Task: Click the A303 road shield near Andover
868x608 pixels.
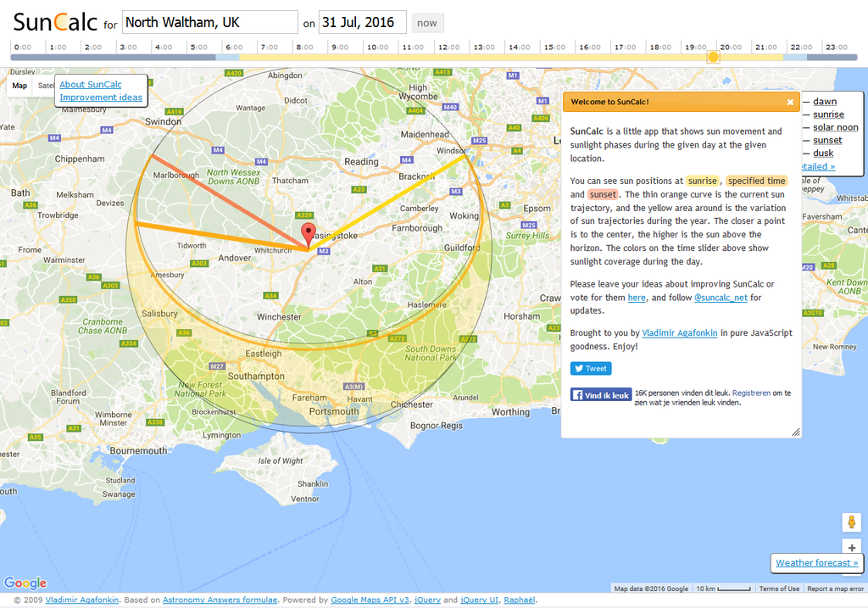Action: point(199,264)
